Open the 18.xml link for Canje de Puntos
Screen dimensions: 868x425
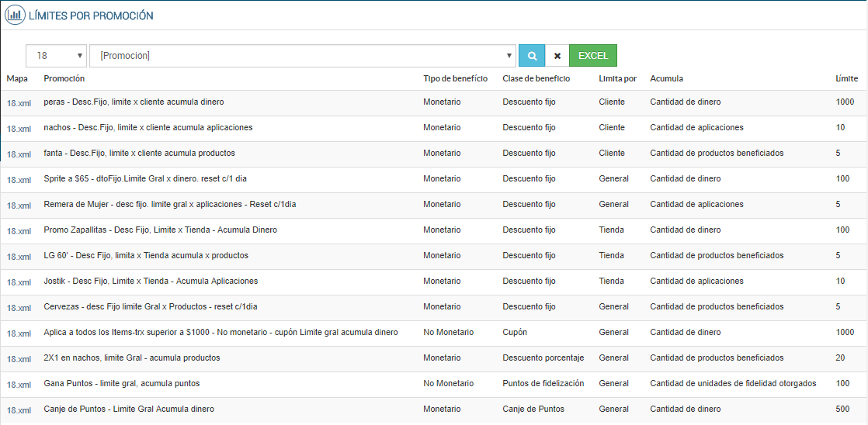(x=19, y=410)
